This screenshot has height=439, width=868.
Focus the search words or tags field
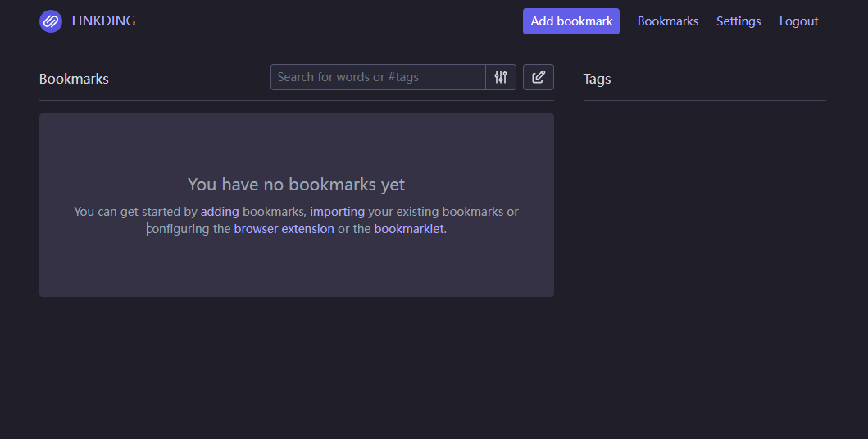point(378,77)
